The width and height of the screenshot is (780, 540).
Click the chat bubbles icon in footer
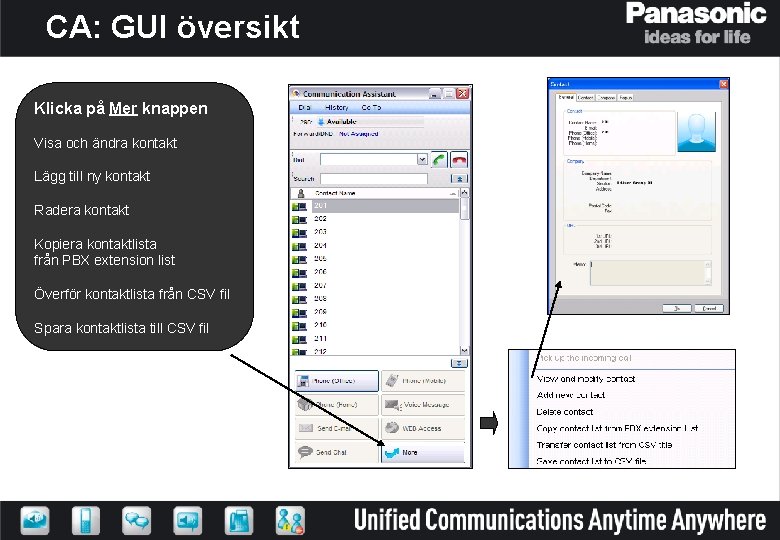[137, 520]
